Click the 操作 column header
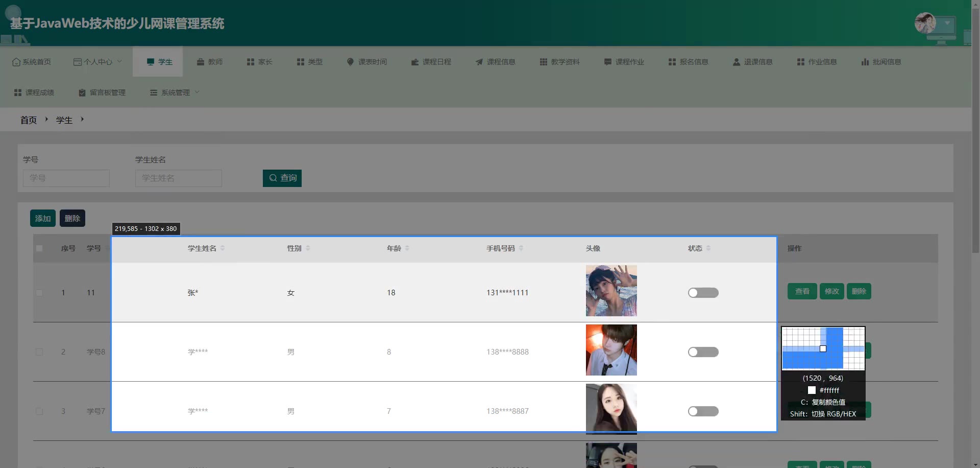 (x=794, y=248)
